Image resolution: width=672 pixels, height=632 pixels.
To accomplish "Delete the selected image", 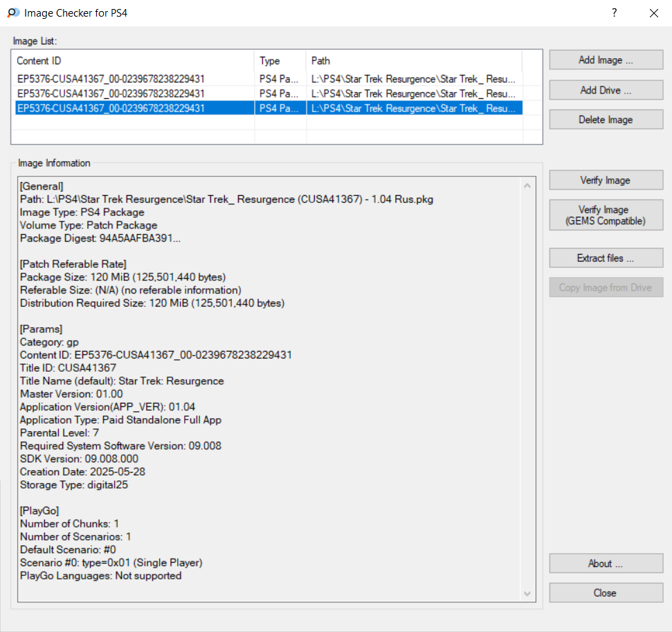I will pyautogui.click(x=606, y=120).
